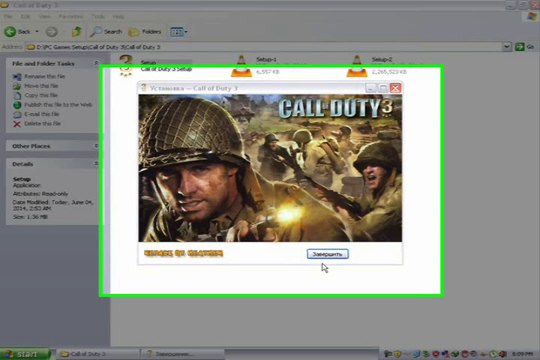The width and height of the screenshot is (540, 360).
Task: Open the View menu
Action: click(x=44, y=16)
